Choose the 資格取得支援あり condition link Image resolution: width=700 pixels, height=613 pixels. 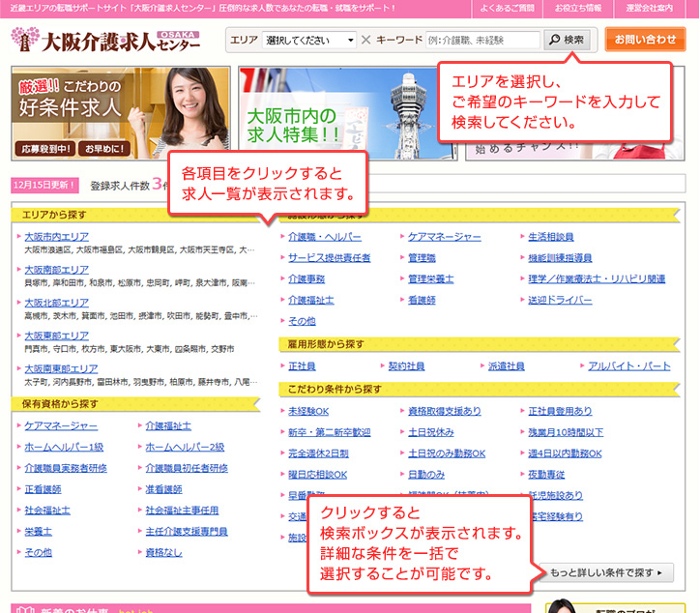pyautogui.click(x=444, y=411)
